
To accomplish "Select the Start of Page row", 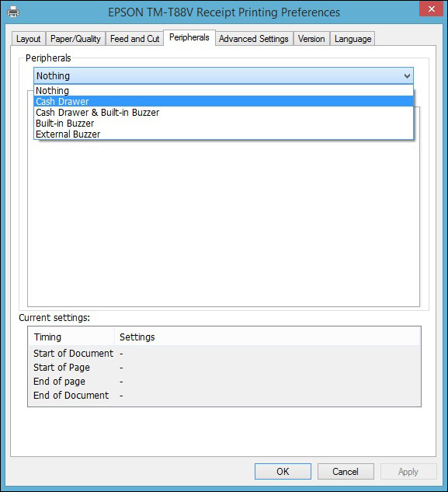I will click(224, 368).
